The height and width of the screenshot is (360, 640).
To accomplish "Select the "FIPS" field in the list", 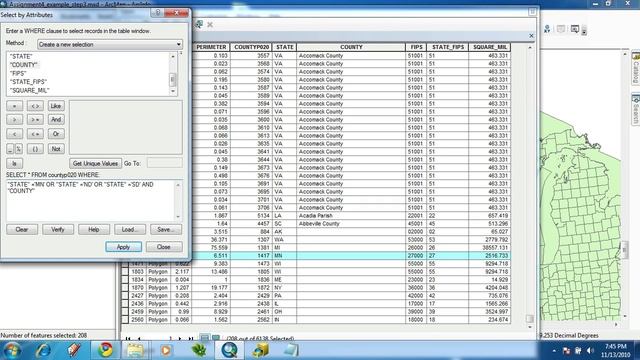I will (18, 73).
